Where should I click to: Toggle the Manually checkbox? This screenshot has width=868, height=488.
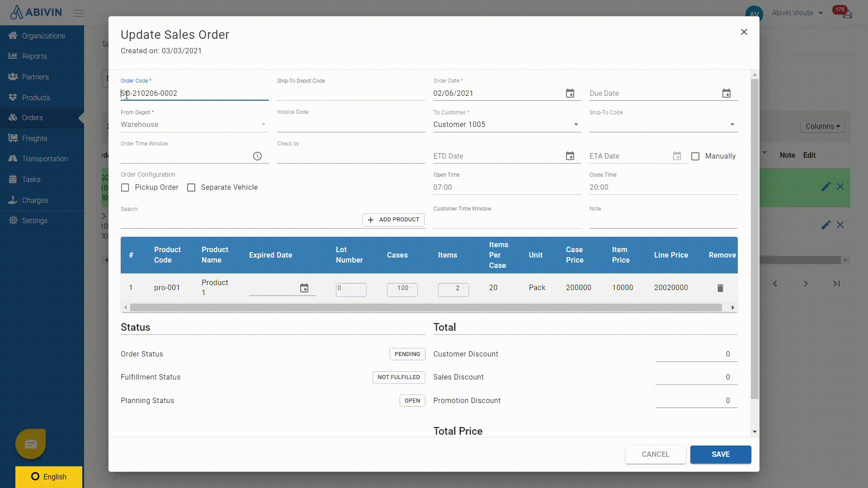(695, 156)
